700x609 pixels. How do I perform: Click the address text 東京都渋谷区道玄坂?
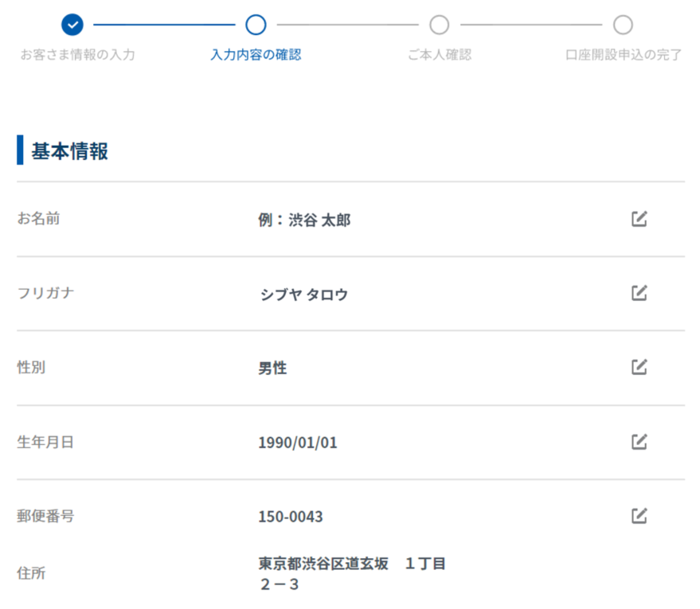click(x=323, y=564)
